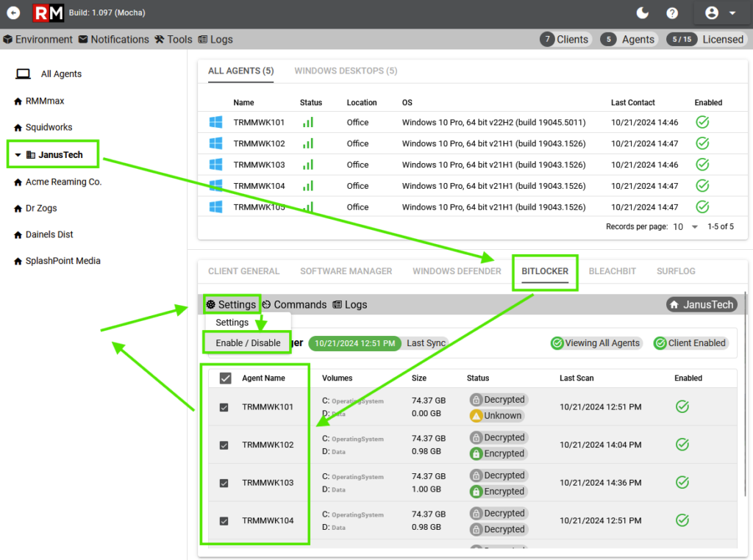753x560 pixels.
Task: Open Records per page dropdown
Action: [x=685, y=226]
